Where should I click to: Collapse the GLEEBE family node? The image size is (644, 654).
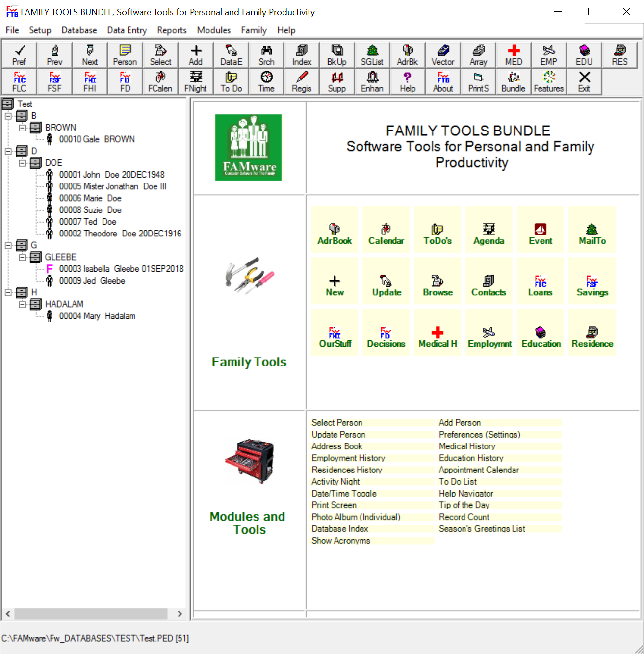[x=22, y=257]
